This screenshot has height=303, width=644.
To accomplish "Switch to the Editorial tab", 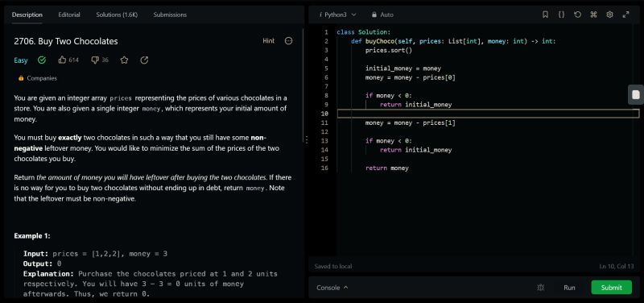I will (69, 15).
